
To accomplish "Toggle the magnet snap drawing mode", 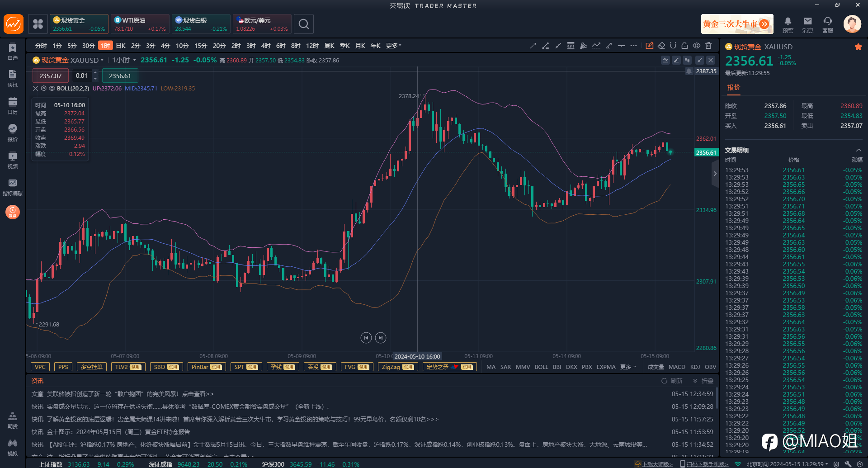I will point(673,46).
